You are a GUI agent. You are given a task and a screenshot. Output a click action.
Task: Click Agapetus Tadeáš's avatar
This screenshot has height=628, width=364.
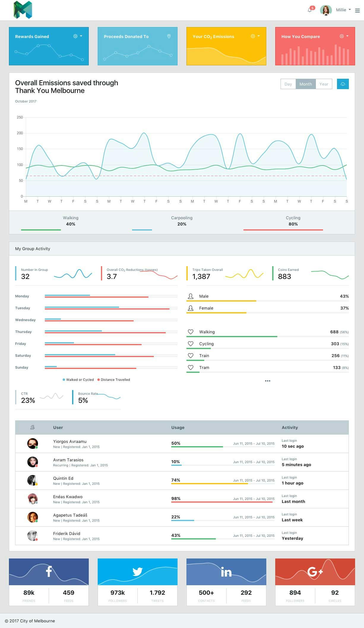[x=33, y=517]
